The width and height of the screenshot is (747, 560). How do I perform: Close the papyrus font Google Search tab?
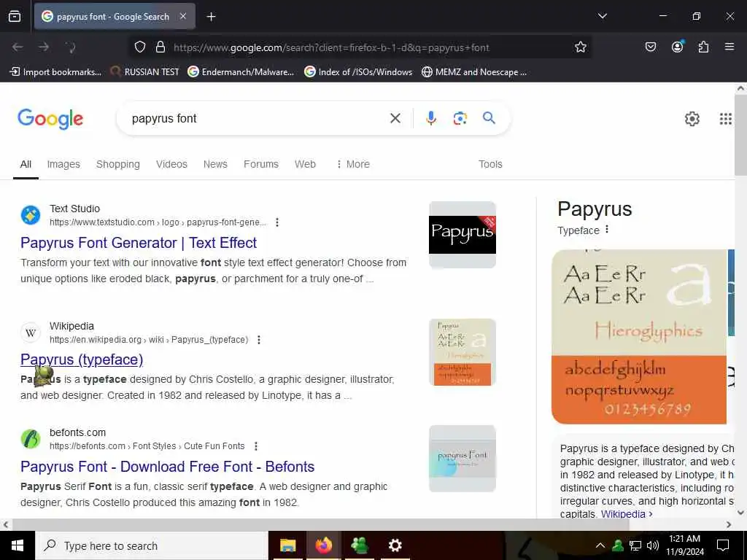click(x=183, y=16)
